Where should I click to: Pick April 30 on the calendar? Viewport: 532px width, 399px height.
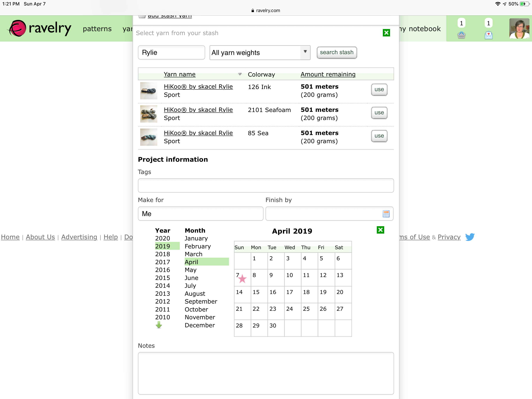pos(276,328)
